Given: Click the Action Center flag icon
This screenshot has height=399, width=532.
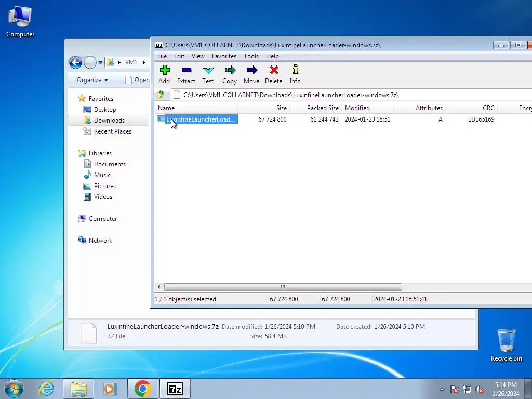Looking at the screenshot, I should pos(455,389).
